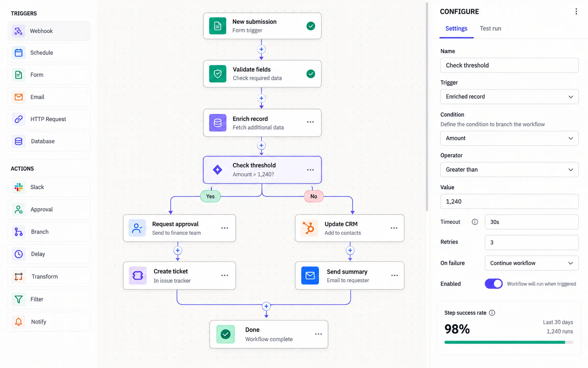Image resolution: width=588 pixels, height=368 pixels.
Task: Toggle the Enabled workflow switch
Action: (493, 284)
